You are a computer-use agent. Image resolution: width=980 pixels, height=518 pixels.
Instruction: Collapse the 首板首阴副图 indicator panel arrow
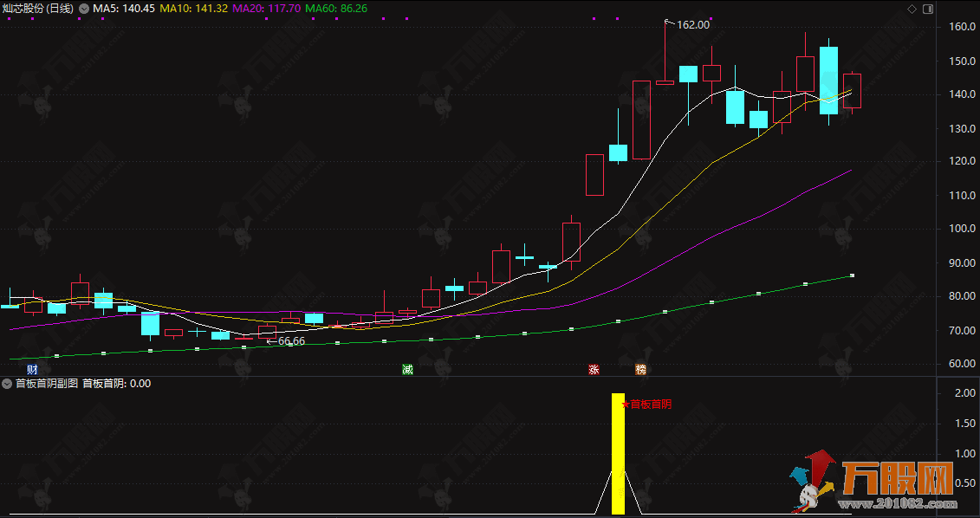point(7,383)
